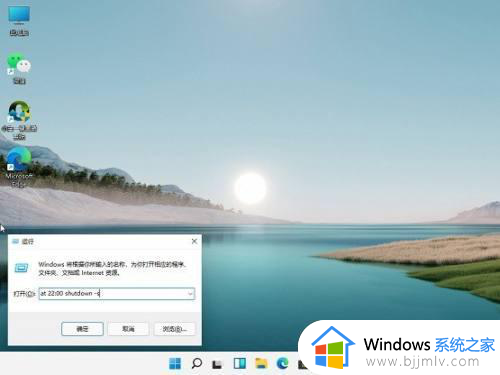Click the Run dialog OK button
Viewport: 500px width, 375px height.
82,329
